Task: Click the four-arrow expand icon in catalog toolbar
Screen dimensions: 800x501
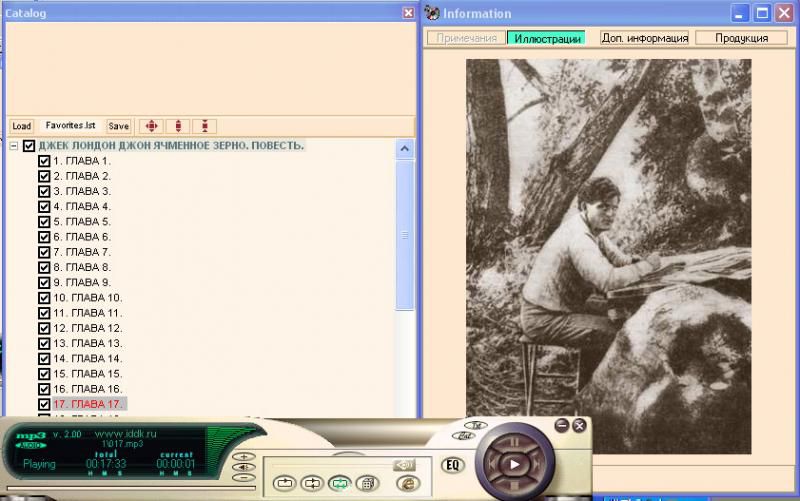Action: coord(150,126)
